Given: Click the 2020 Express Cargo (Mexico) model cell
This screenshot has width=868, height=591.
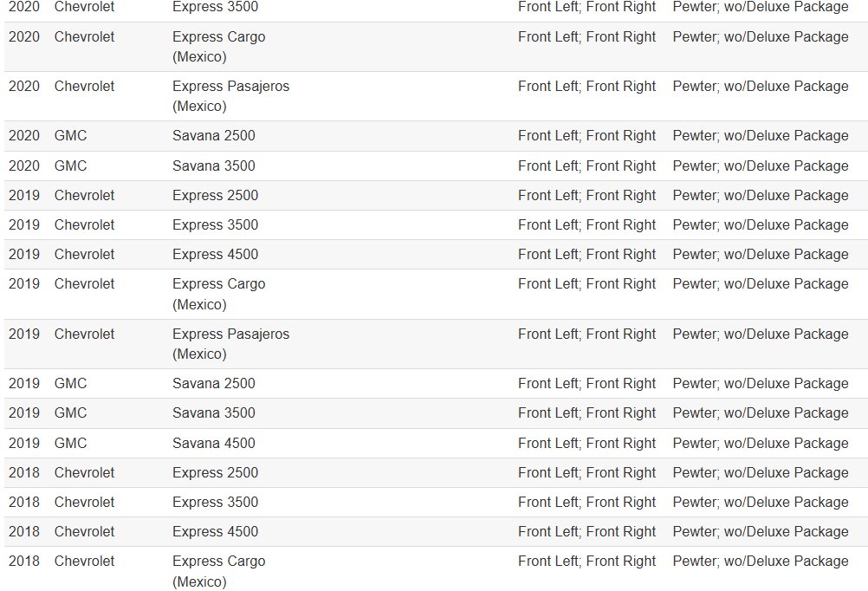Looking at the screenshot, I should click(218, 47).
